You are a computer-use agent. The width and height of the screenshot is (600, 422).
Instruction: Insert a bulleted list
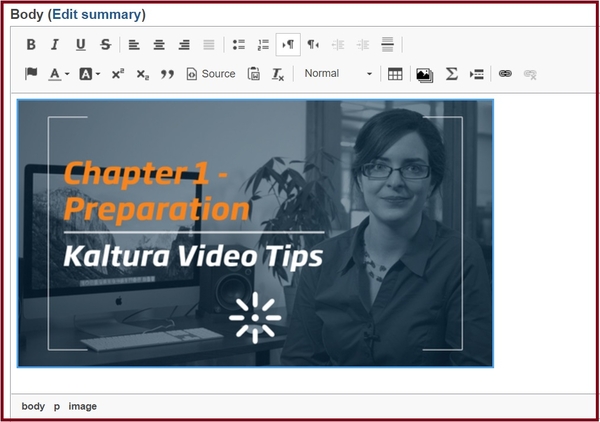tap(239, 45)
